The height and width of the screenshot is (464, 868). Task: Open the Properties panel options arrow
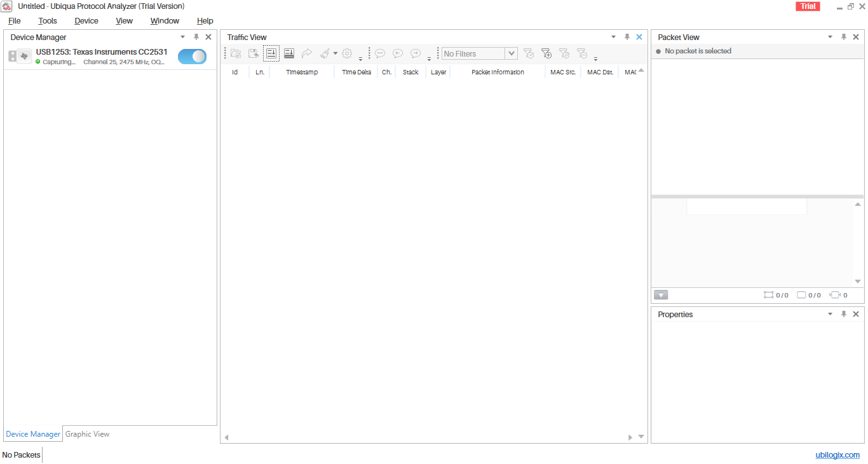(x=830, y=314)
